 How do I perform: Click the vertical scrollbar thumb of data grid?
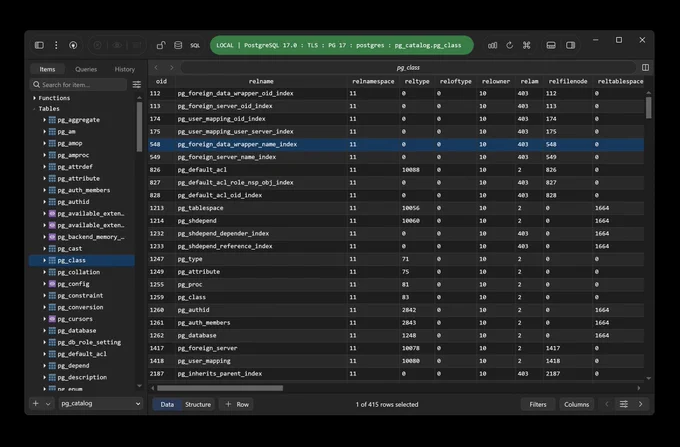tap(648, 107)
